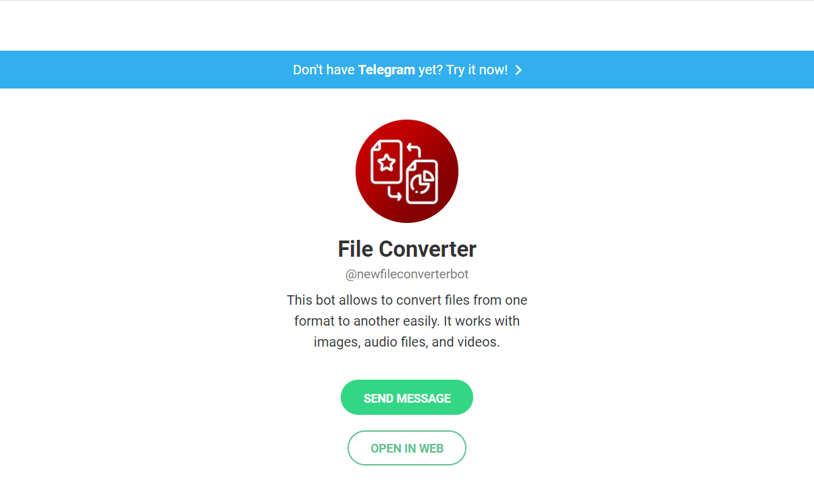Click the "This bot allows to convert files" line
This screenshot has width=814, height=504.
tap(407, 299)
